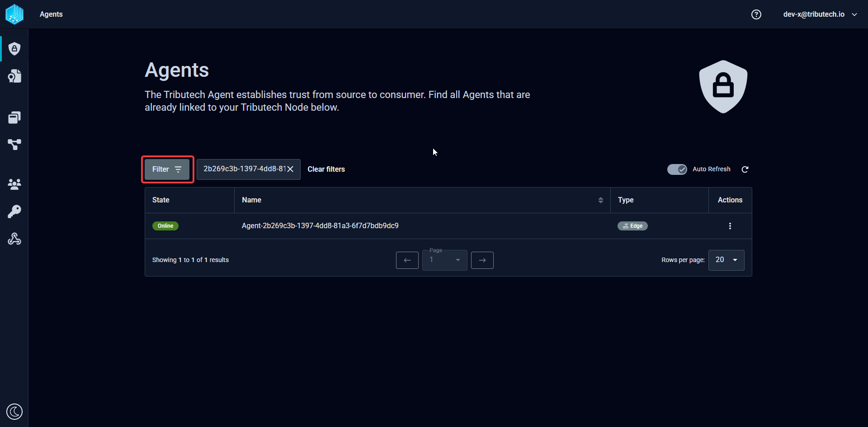Sort the table by Name
Viewport: 868px width, 427px height.
[x=601, y=200]
